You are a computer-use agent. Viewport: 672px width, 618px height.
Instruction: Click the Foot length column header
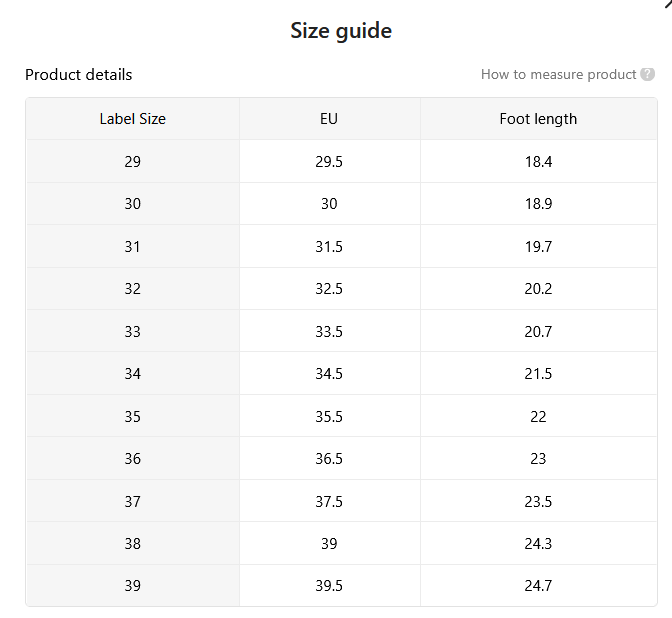tap(538, 119)
